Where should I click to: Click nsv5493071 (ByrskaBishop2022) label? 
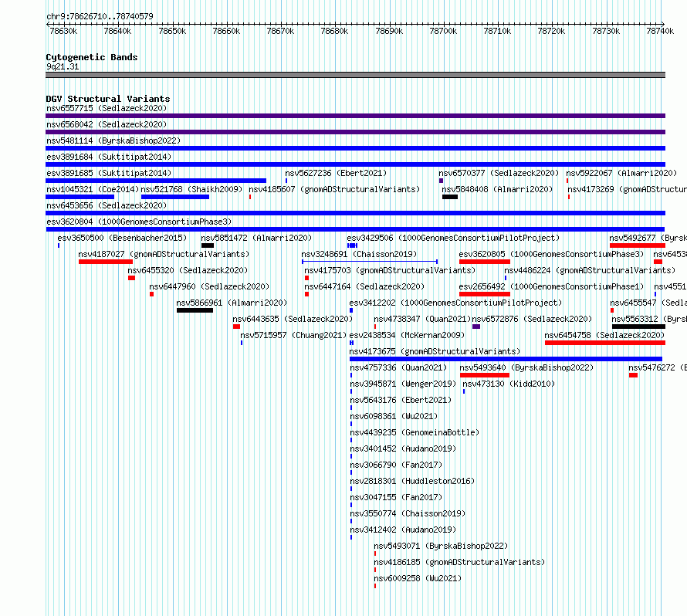tap(441, 546)
